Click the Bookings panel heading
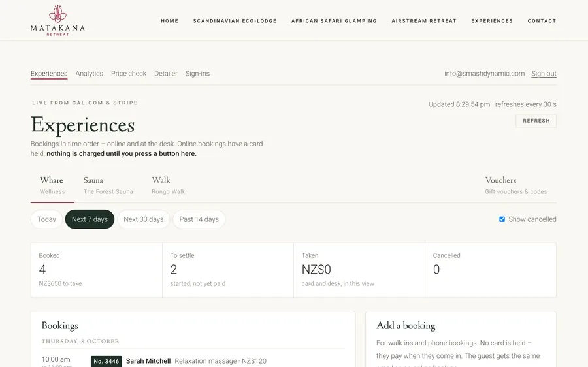The height and width of the screenshot is (367, 588). point(60,325)
